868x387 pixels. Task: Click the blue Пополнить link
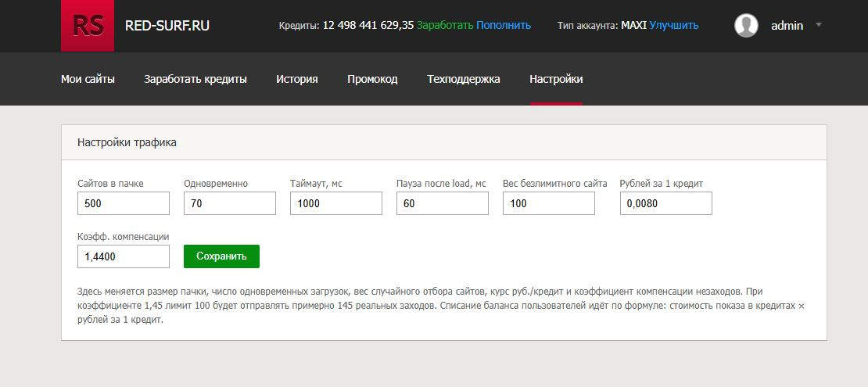tap(503, 25)
